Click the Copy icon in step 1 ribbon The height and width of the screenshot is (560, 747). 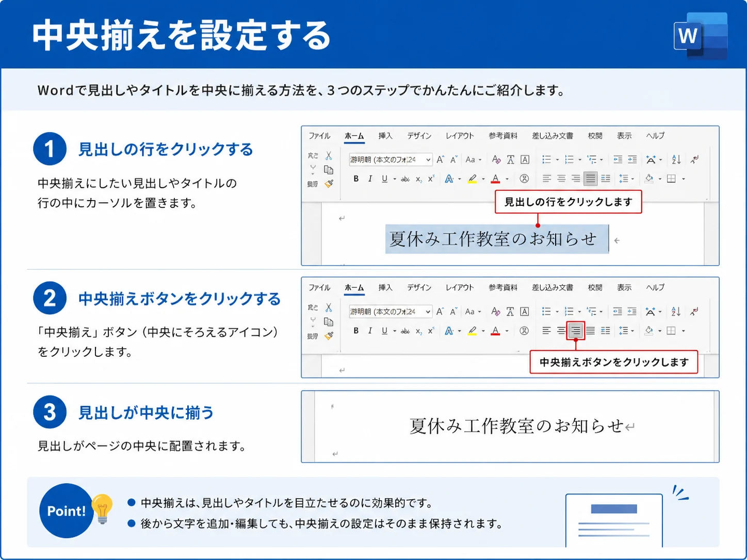329,170
